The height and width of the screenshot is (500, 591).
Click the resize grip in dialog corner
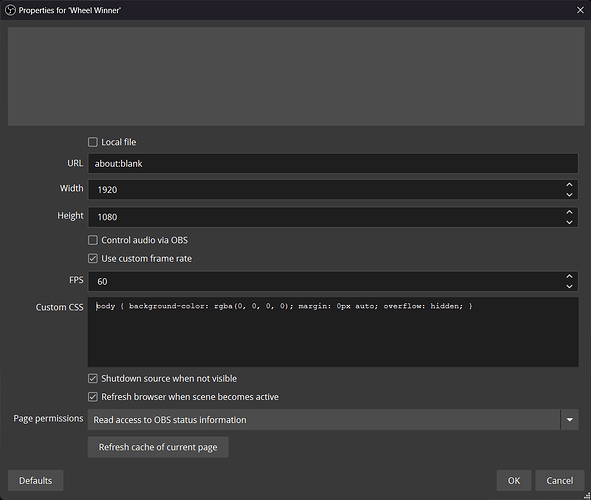click(x=587, y=496)
